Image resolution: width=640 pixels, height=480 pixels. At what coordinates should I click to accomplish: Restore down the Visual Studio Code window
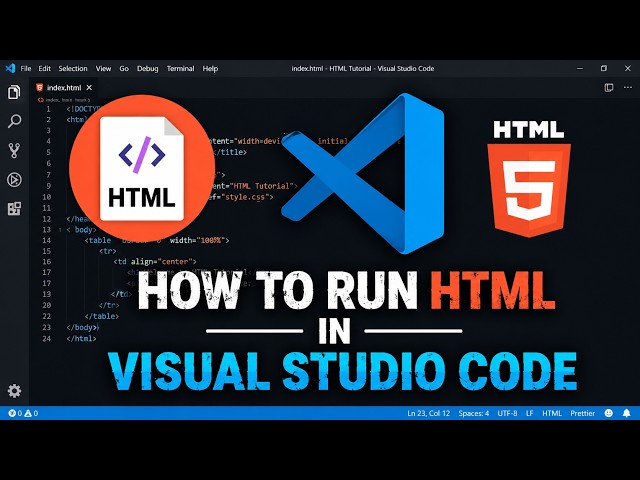(x=604, y=68)
